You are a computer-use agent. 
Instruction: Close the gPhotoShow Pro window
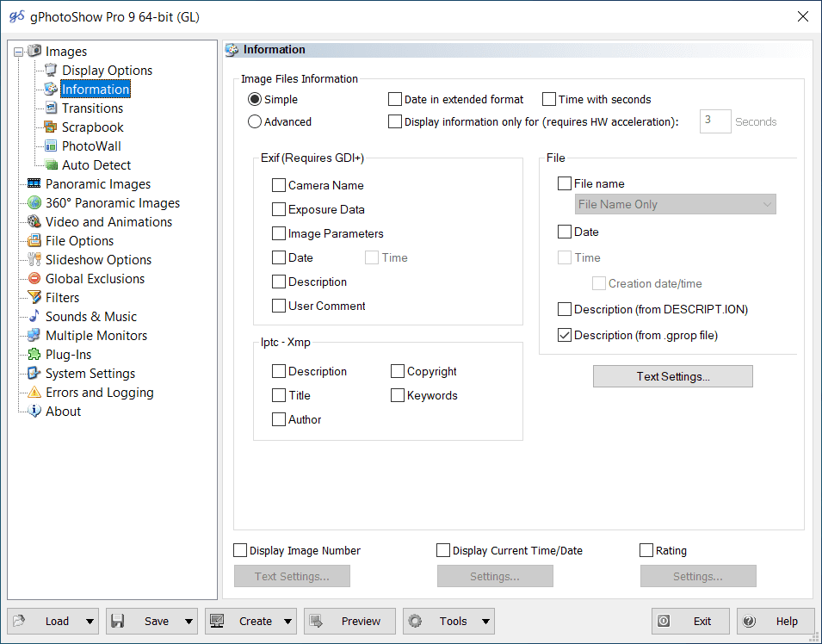802,16
